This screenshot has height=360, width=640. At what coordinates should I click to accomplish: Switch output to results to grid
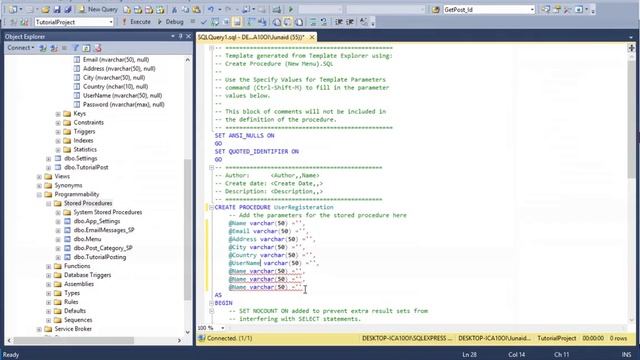coord(288,22)
